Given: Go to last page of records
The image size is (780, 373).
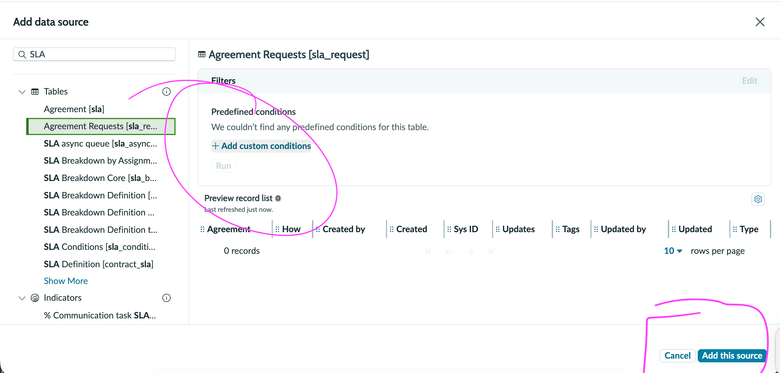Looking at the screenshot, I should pos(489,252).
